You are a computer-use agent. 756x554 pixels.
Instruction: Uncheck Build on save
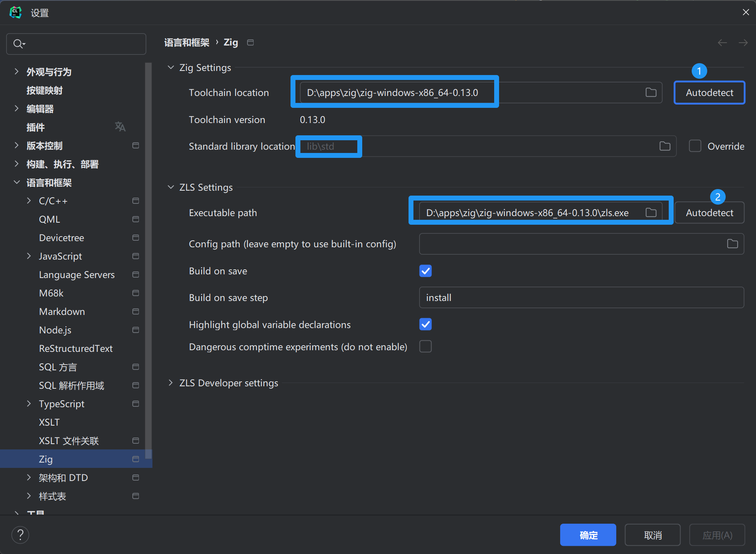pos(425,271)
